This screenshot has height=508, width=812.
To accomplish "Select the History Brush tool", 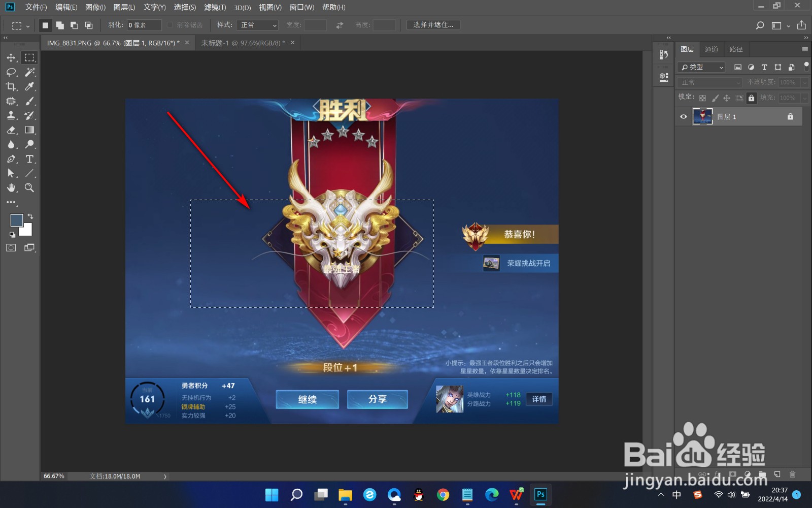I will (30, 115).
